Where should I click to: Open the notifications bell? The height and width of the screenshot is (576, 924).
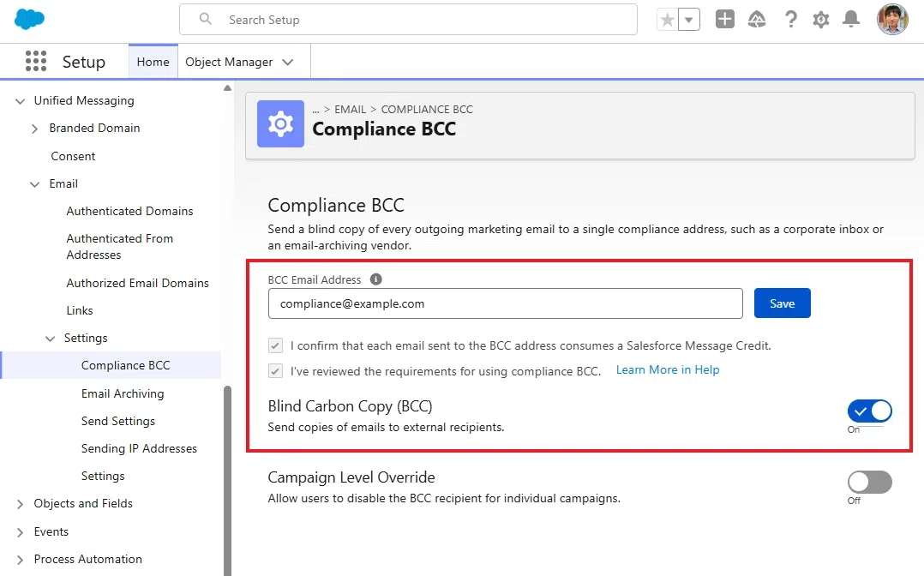851,20
